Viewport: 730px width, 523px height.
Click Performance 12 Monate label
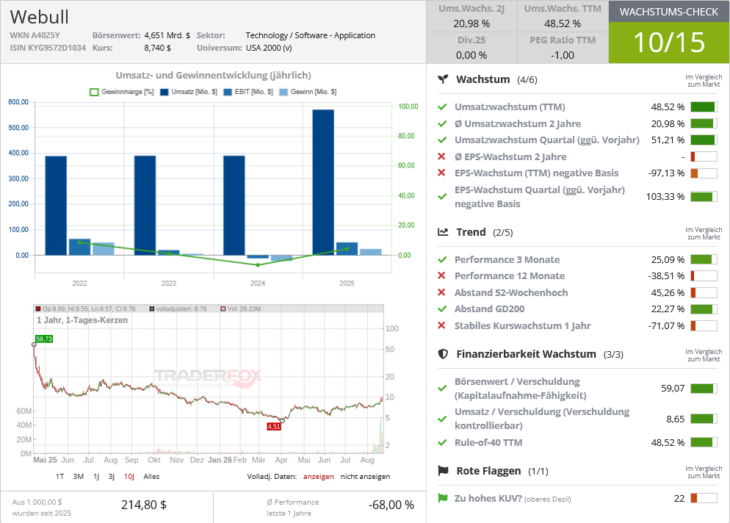510,276
